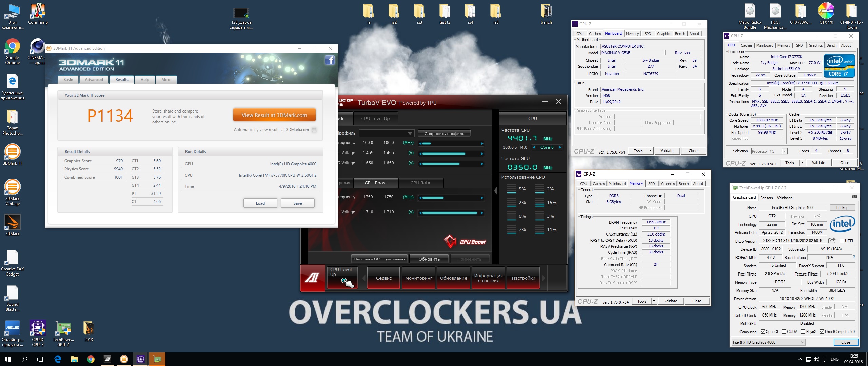Open the GTX770 ASUS desktop icon
The image size is (868, 366).
click(826, 14)
